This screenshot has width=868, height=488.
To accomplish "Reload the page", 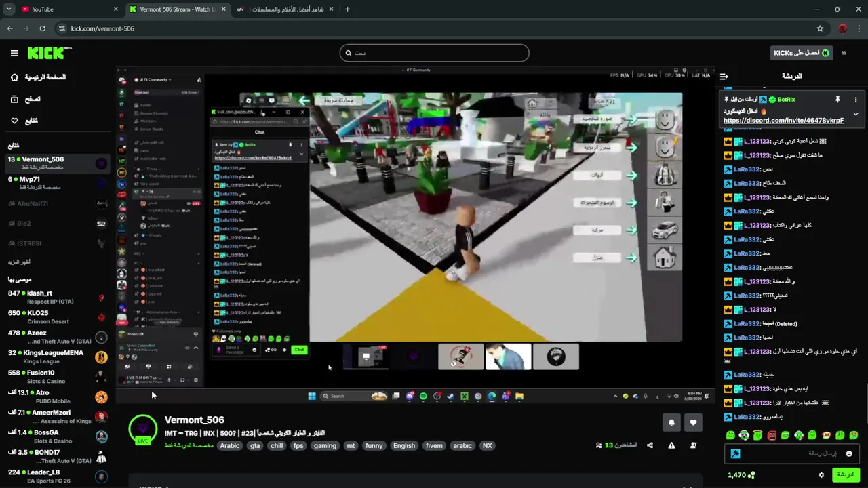I will tap(42, 28).
